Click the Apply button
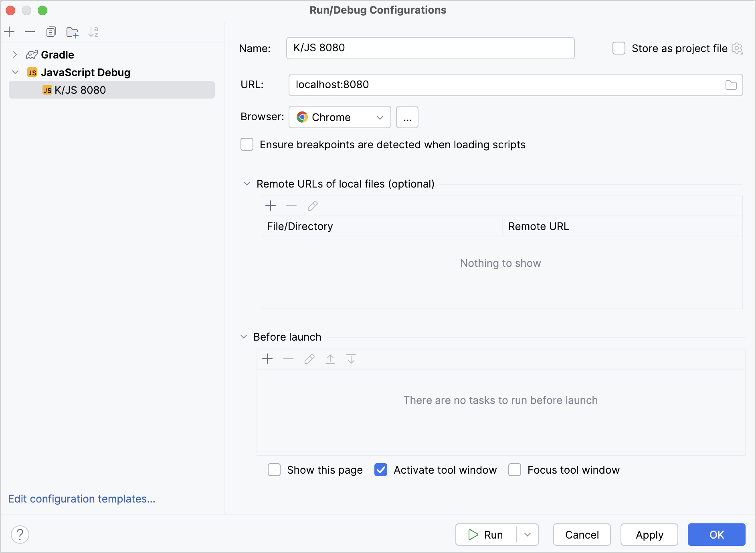The height and width of the screenshot is (553, 756). (x=649, y=534)
